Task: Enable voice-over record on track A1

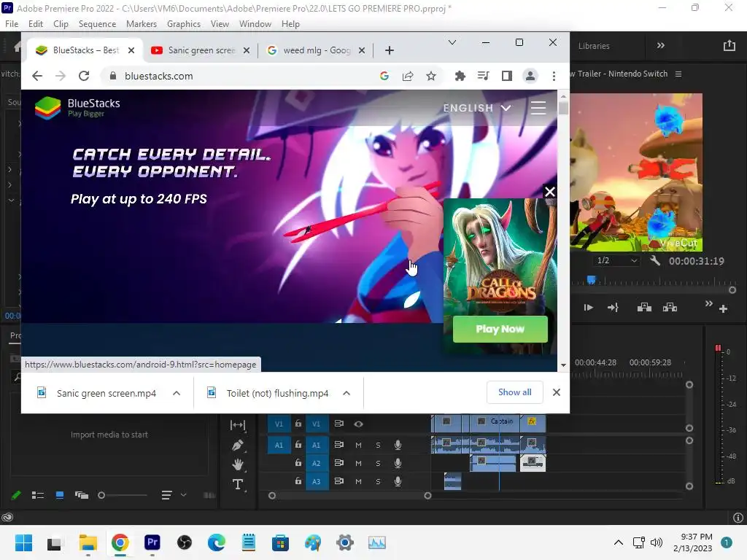Action: (398, 445)
